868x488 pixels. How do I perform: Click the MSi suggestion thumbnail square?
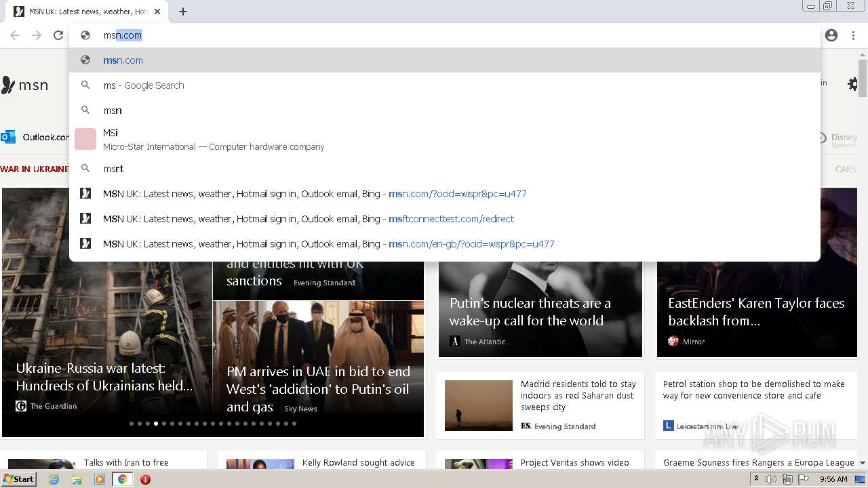[85, 139]
